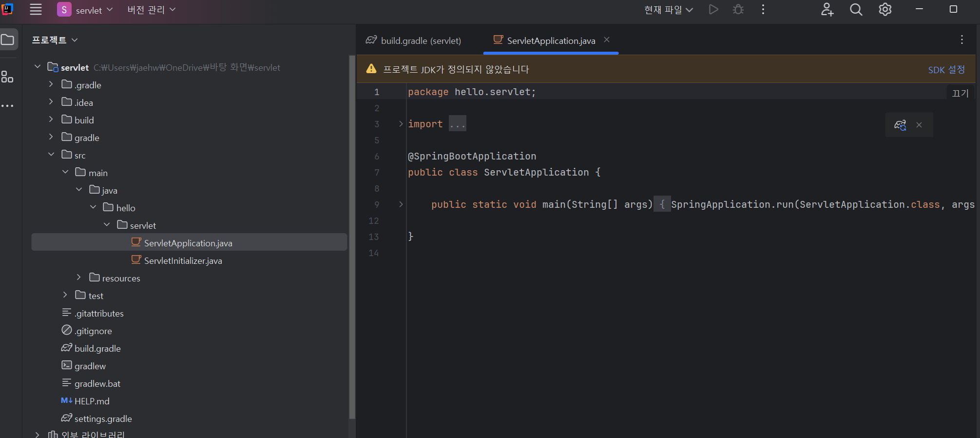Show more tool windows ellipsis icon

(x=7, y=105)
